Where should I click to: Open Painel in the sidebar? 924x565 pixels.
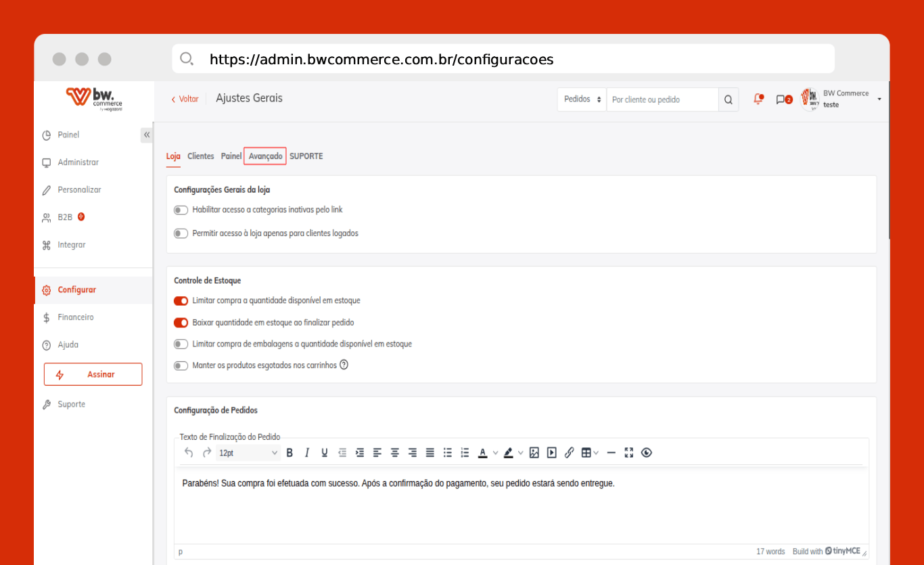[68, 135]
